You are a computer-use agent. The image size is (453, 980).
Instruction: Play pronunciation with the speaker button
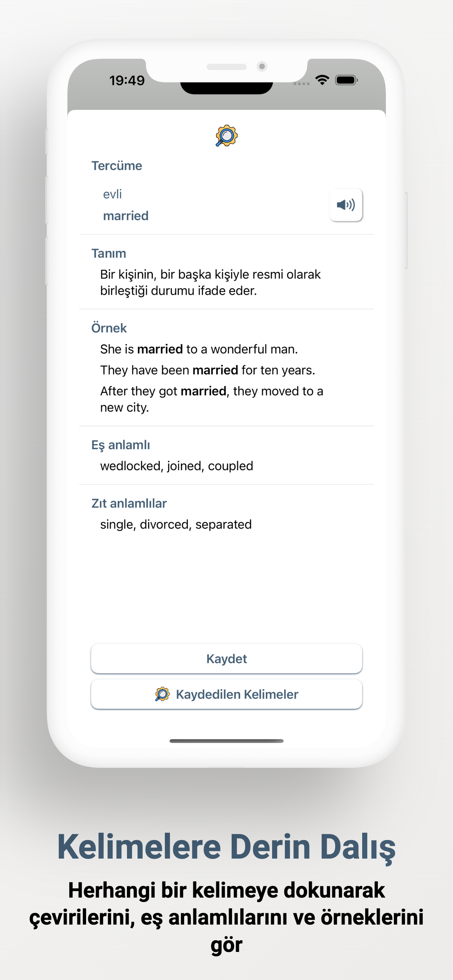(346, 205)
